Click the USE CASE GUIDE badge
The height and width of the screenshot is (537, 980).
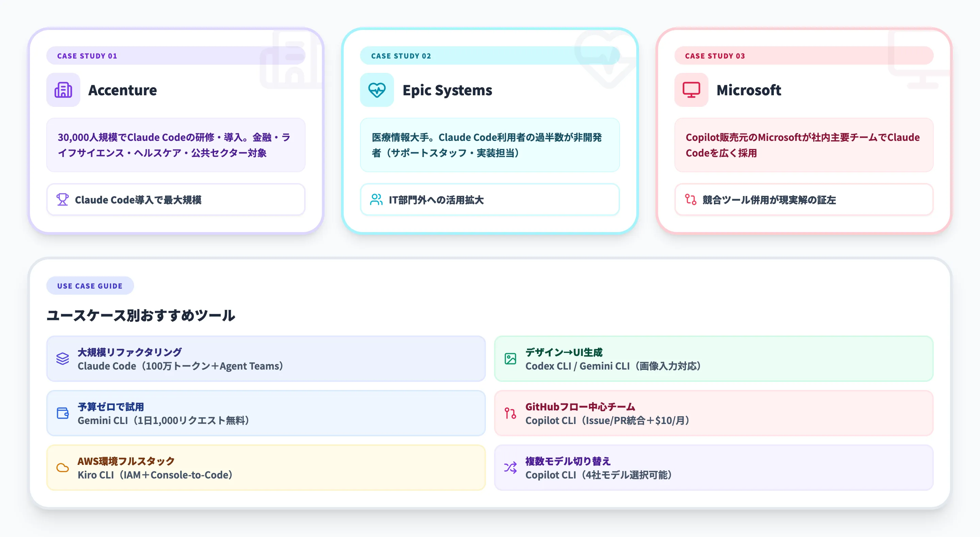(x=90, y=286)
